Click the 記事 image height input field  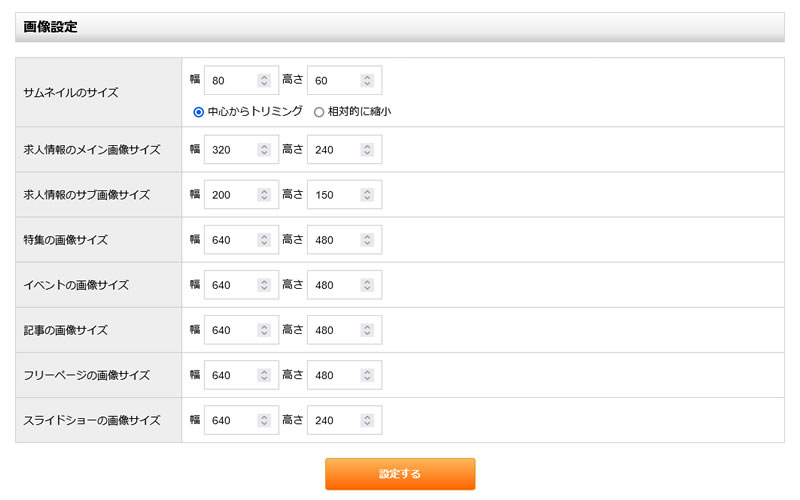(x=334, y=330)
